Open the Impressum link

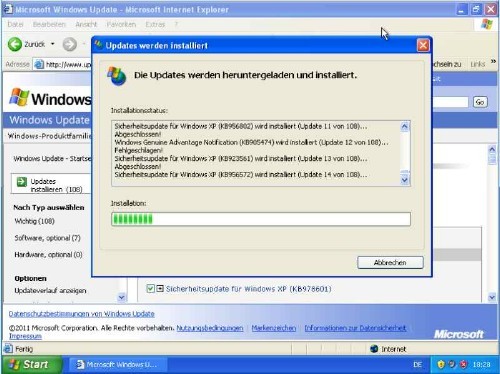coord(25,336)
